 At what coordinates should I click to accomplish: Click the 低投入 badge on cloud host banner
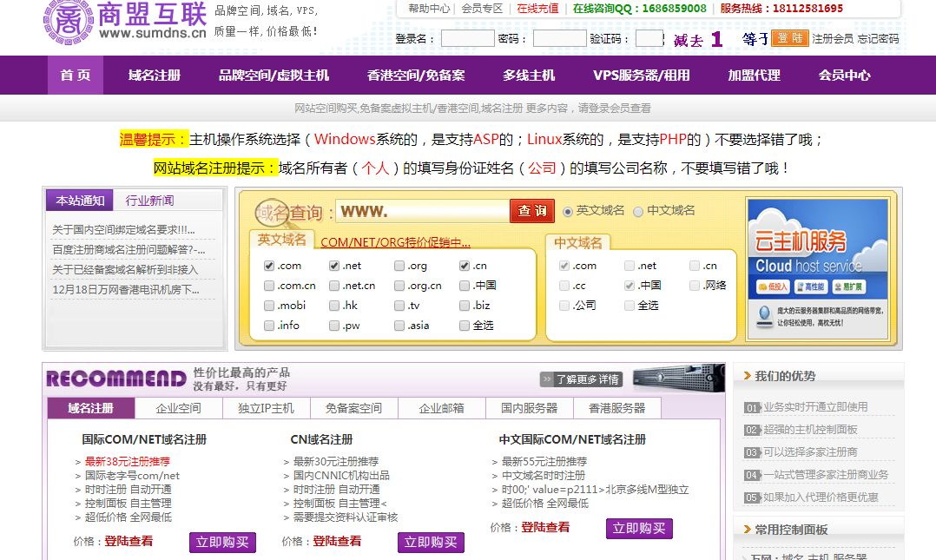(773, 286)
